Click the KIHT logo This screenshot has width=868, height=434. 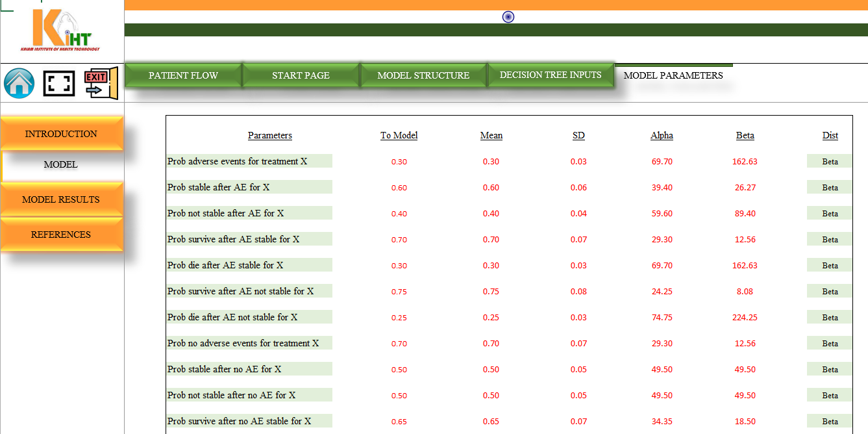pyautogui.click(x=60, y=31)
